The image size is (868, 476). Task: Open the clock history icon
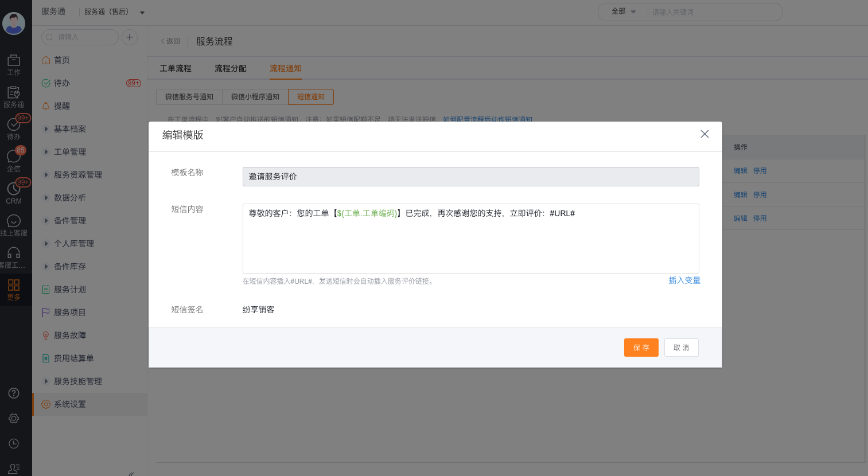[14, 444]
